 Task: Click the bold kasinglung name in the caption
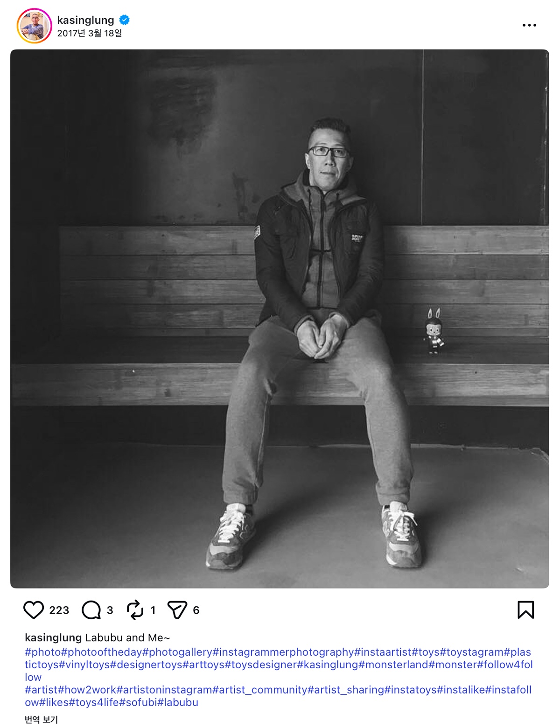pos(53,637)
